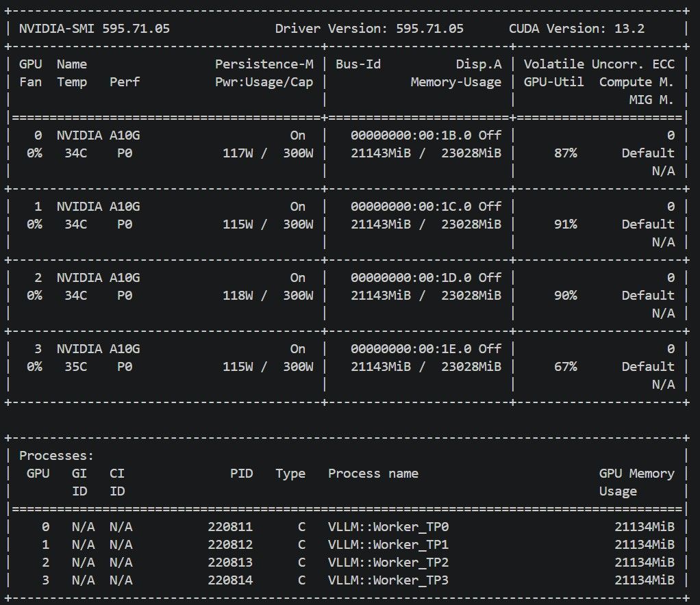Image resolution: width=700 pixels, height=605 pixels.
Task: Click 21134MiB usage for Worker_TP3
Action: point(645,580)
